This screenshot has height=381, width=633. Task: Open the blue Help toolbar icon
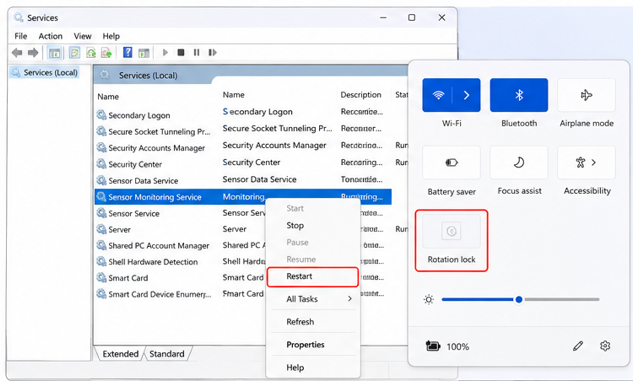coord(128,52)
